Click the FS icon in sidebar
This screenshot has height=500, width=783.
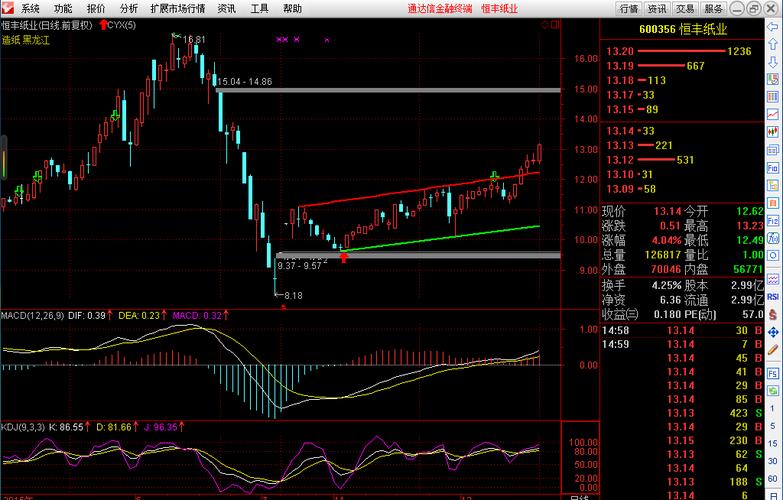coord(773,374)
